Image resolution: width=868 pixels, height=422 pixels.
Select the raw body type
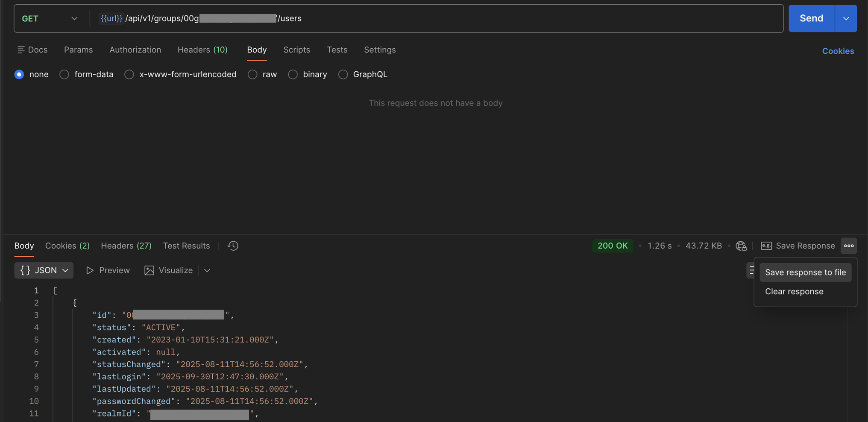pyautogui.click(x=252, y=74)
